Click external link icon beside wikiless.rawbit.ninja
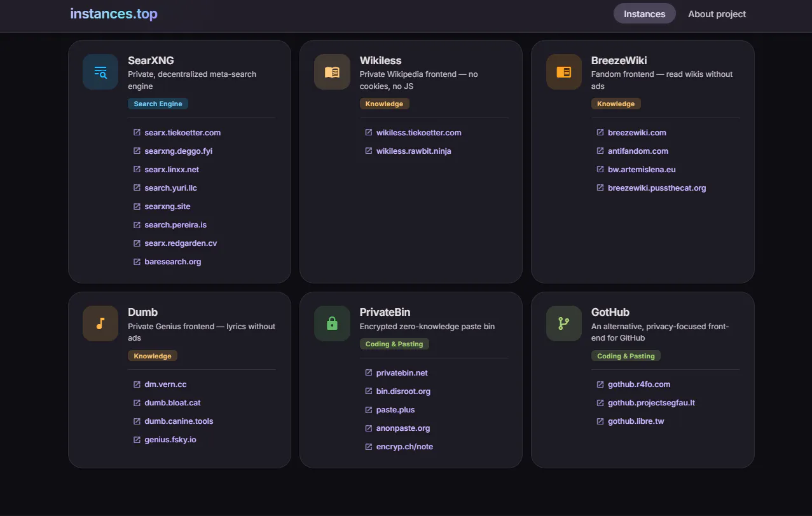Screen dimensions: 812x516 (x=369, y=151)
